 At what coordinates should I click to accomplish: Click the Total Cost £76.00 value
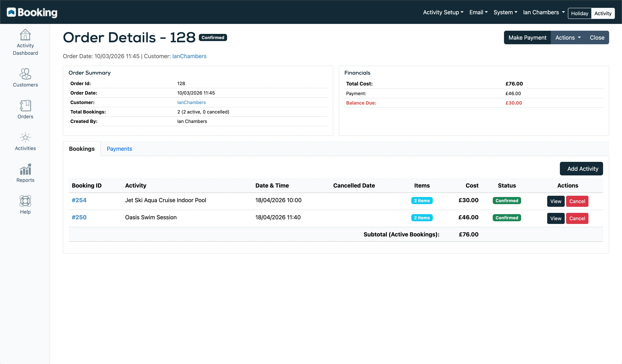coord(514,84)
